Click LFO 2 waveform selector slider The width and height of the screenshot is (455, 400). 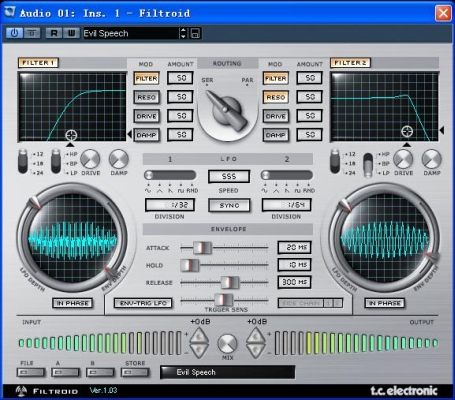click(x=287, y=175)
